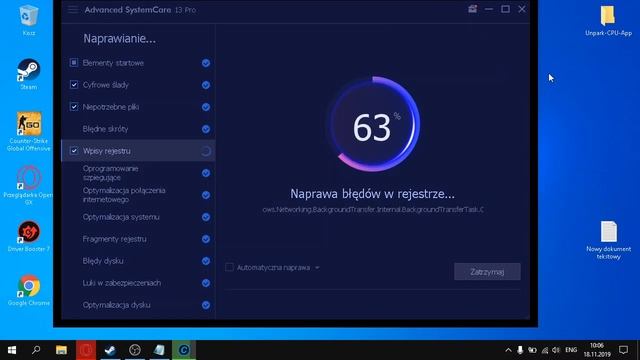Open the Nowy dokument tekstowy file
Screen dimensions: 640x360
[609, 240]
